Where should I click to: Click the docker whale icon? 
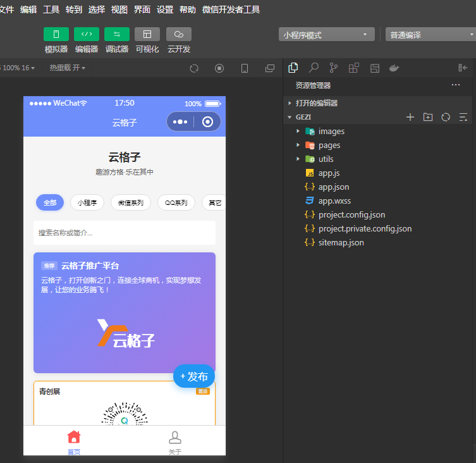pos(394,68)
